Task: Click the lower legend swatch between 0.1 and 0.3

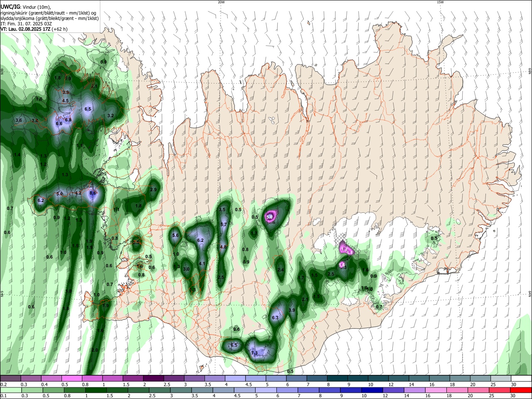Action: click(10, 390)
